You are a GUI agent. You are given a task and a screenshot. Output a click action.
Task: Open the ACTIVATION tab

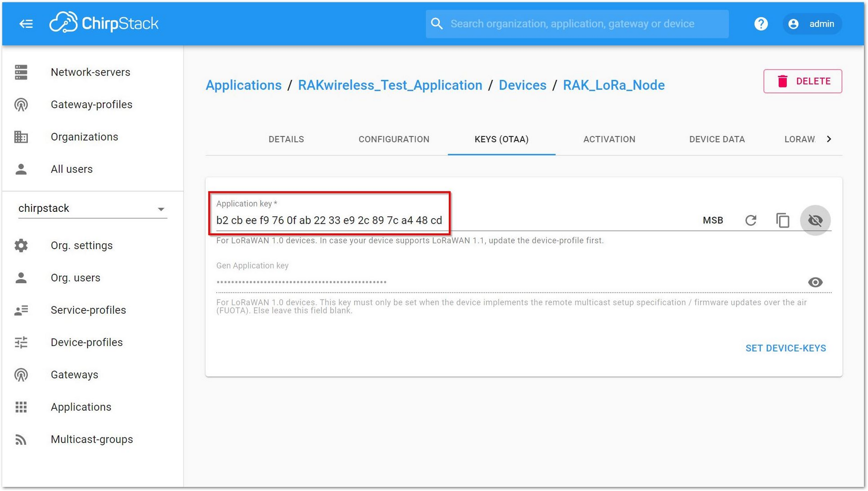(609, 140)
